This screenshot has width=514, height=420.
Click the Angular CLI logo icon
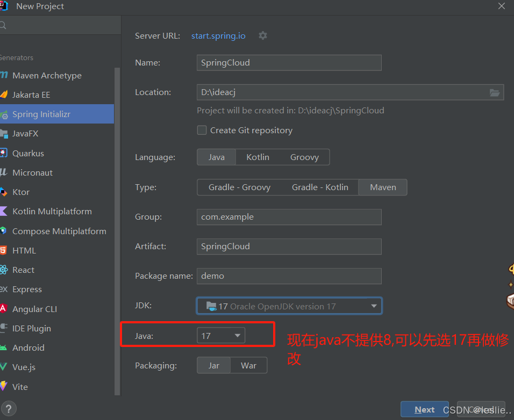tap(3, 308)
